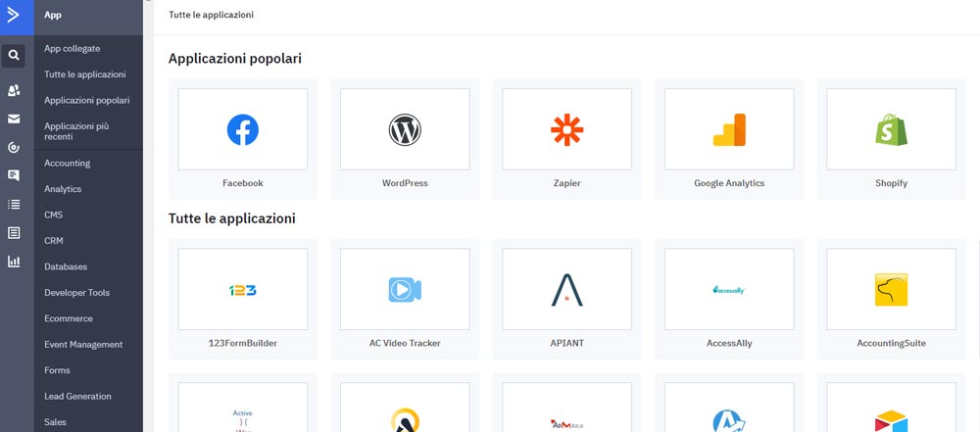This screenshot has height=432, width=980.
Task: Click the Facebook logo
Action: [x=242, y=129]
